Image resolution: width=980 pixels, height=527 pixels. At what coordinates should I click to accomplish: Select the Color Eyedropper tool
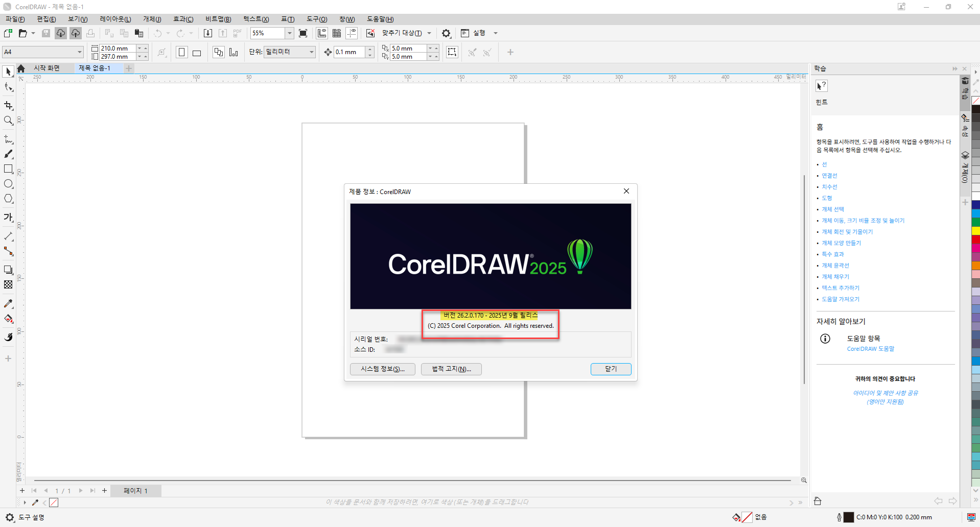click(x=8, y=303)
